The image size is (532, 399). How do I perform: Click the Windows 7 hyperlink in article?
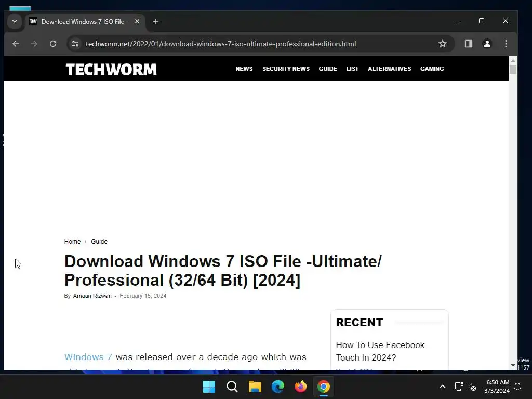coord(88,357)
